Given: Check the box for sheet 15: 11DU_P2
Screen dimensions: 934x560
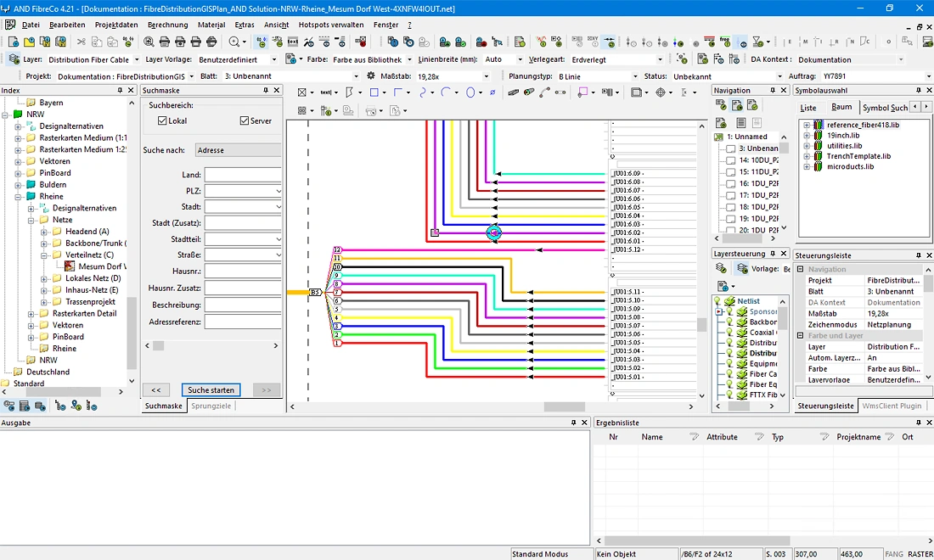Looking at the screenshot, I should [730, 172].
